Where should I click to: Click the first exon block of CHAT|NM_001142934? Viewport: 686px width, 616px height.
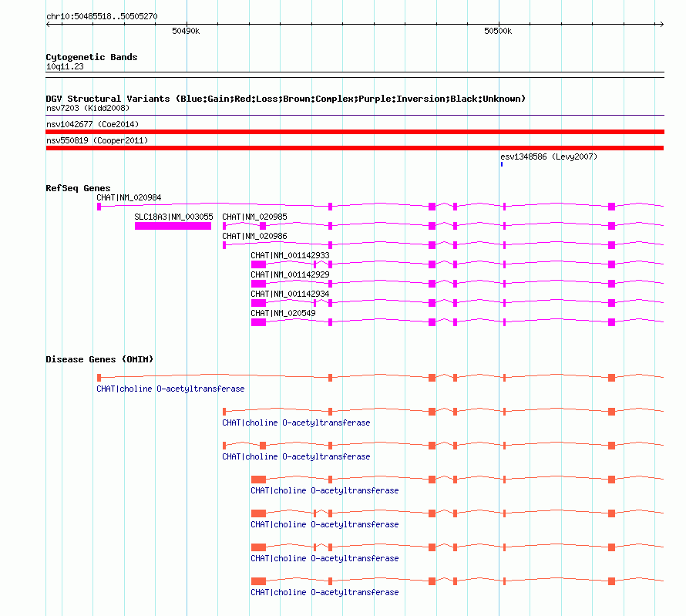pos(258,303)
